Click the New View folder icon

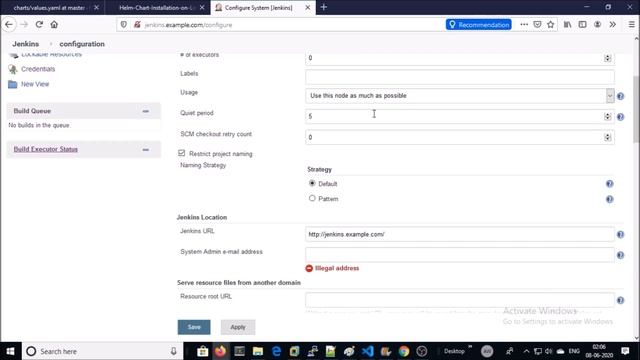(13, 84)
